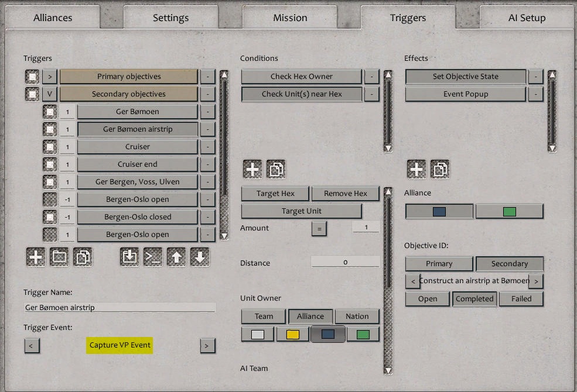Delete the Cruiser end trigger minus button

(x=208, y=164)
